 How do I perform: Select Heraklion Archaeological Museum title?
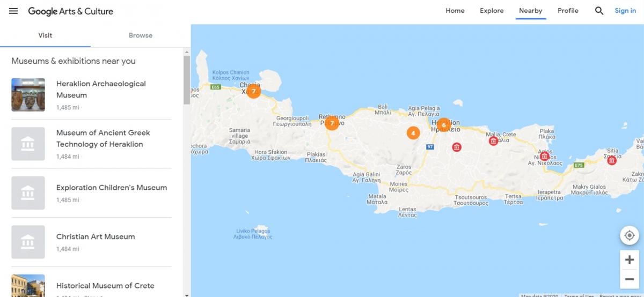[101, 90]
